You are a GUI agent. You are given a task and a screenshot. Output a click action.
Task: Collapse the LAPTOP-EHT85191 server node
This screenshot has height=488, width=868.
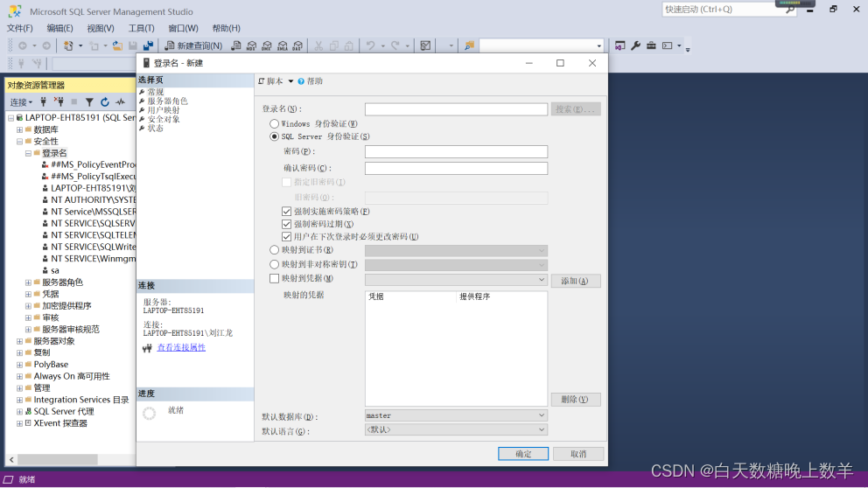[x=10, y=118]
